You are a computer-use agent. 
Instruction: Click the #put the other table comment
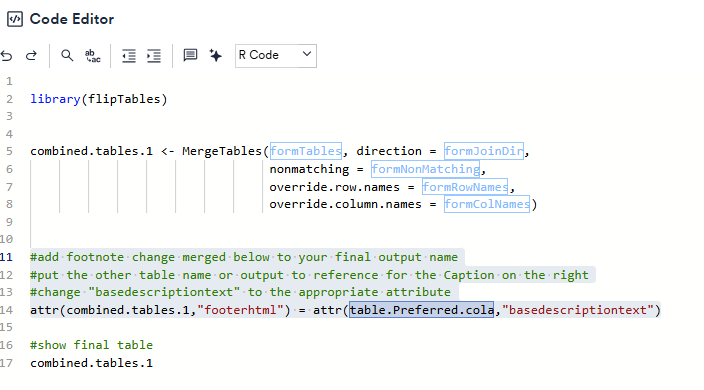[x=309, y=275]
